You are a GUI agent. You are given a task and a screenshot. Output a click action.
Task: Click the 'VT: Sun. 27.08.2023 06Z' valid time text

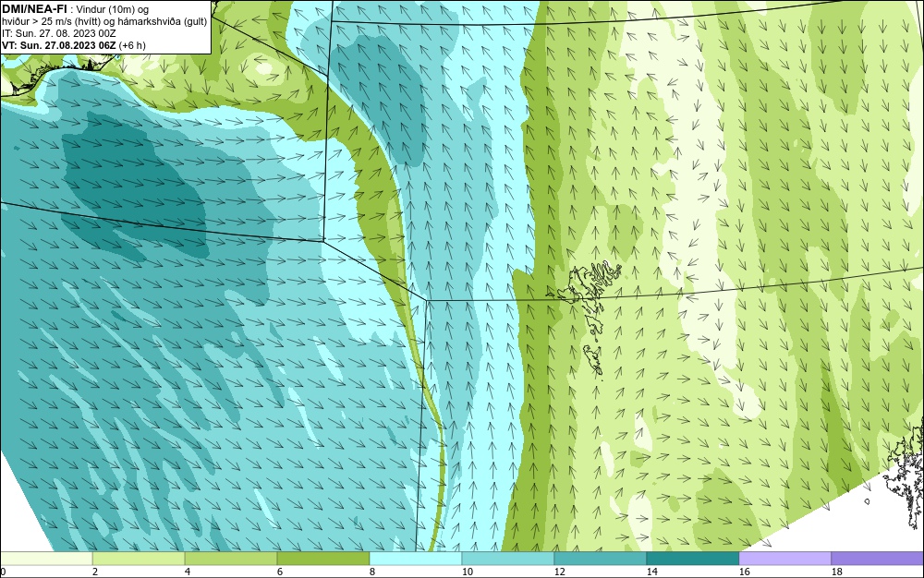pyautogui.click(x=59, y=45)
